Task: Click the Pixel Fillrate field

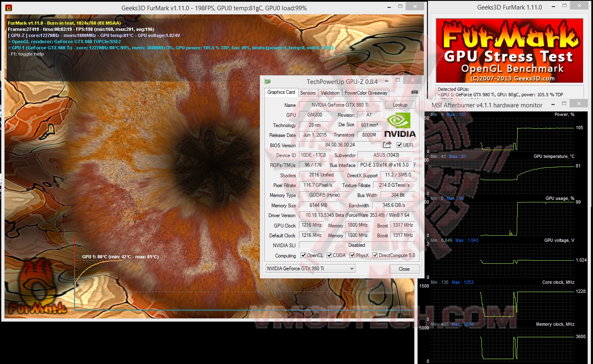Action: coord(318,185)
